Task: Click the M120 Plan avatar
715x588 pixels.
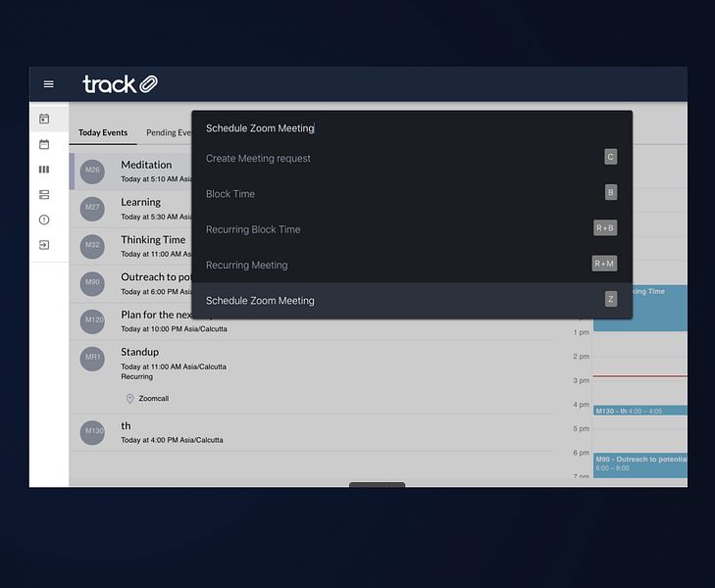Action: [92, 321]
